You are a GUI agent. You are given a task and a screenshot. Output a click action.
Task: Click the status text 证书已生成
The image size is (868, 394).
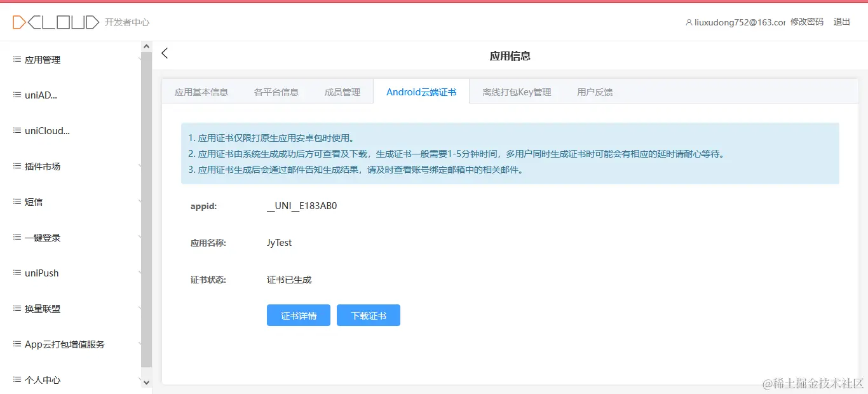click(x=289, y=280)
